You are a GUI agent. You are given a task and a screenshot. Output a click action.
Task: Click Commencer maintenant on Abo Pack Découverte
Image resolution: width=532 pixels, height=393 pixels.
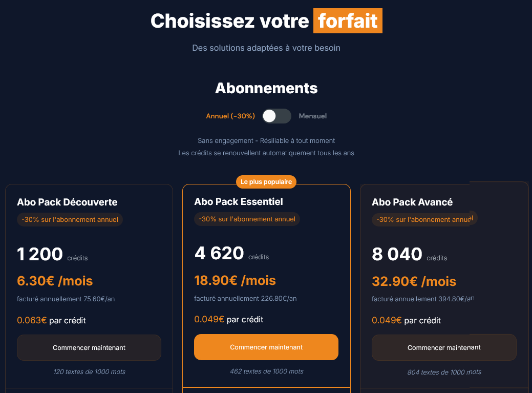(89, 347)
